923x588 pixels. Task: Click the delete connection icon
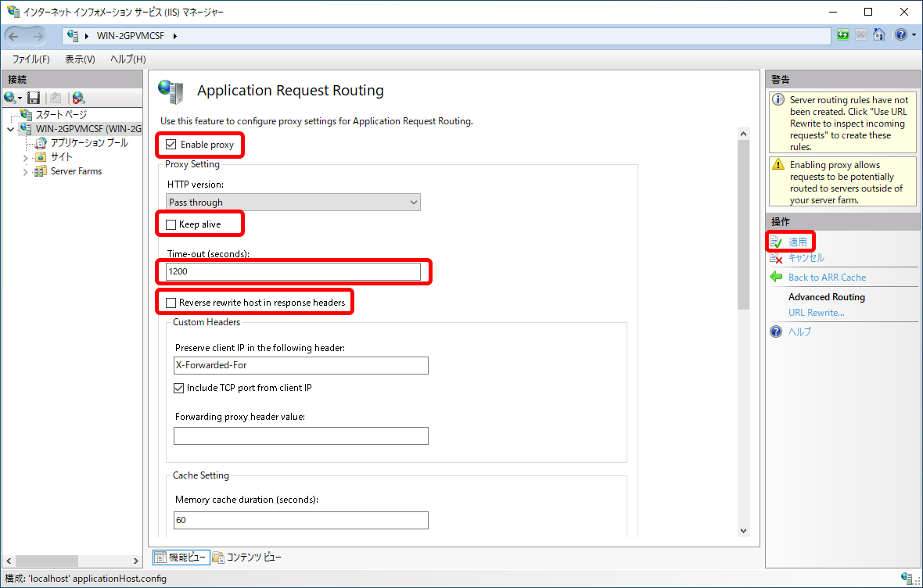tap(78, 98)
